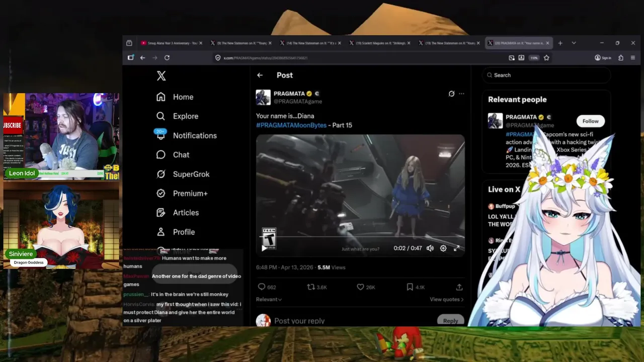Screen dimensions: 644x362
Task: Open Premium+ in the X sidebar
Action: tap(182, 194)
